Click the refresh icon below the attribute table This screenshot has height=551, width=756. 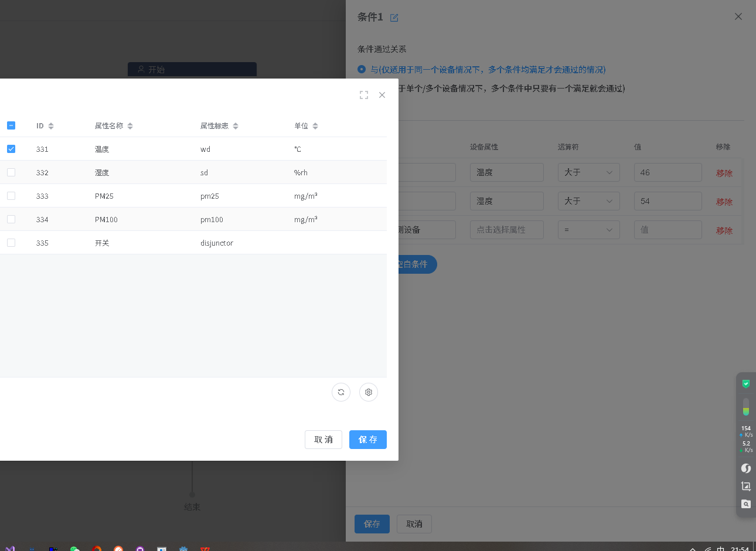click(341, 392)
